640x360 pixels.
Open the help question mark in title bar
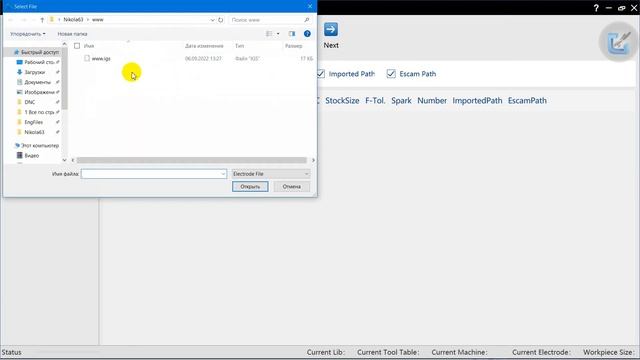596,8
